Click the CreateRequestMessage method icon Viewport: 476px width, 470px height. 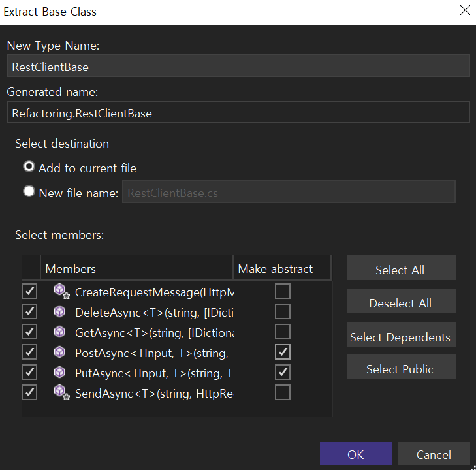tap(61, 291)
